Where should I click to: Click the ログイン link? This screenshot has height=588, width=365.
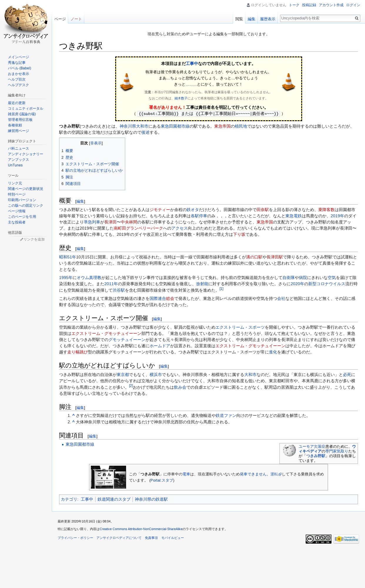coord(353,5)
